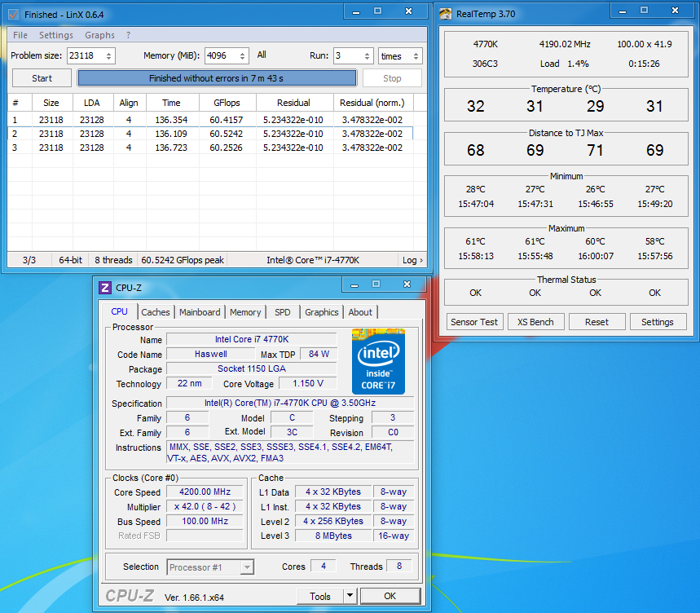Close the CPU-Z window
The width and height of the screenshot is (700, 613).
pos(407,284)
